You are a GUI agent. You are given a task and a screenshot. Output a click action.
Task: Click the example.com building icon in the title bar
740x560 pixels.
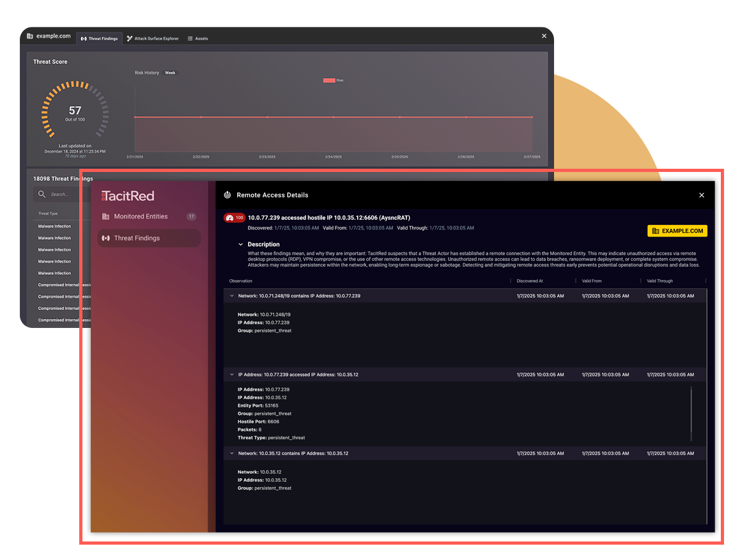[x=30, y=36]
